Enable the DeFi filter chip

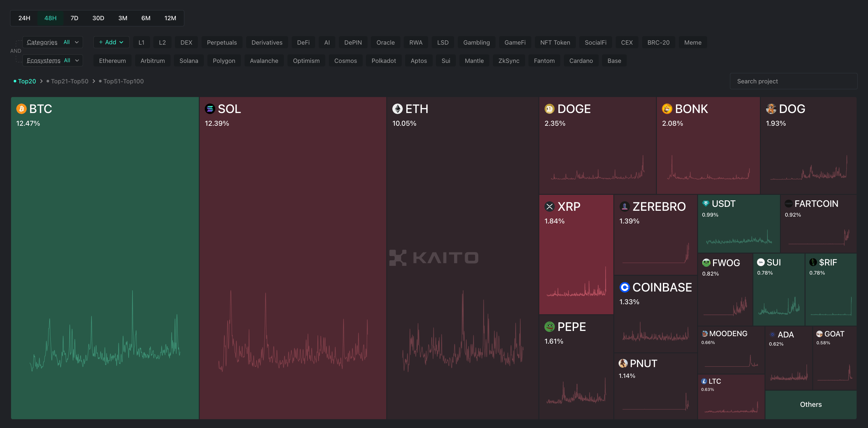click(x=303, y=42)
